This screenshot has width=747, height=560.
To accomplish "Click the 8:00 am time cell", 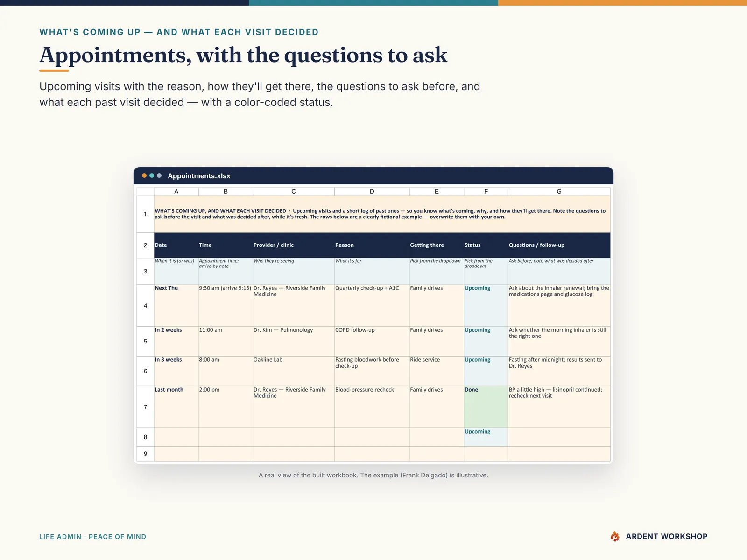I will tap(226, 371).
